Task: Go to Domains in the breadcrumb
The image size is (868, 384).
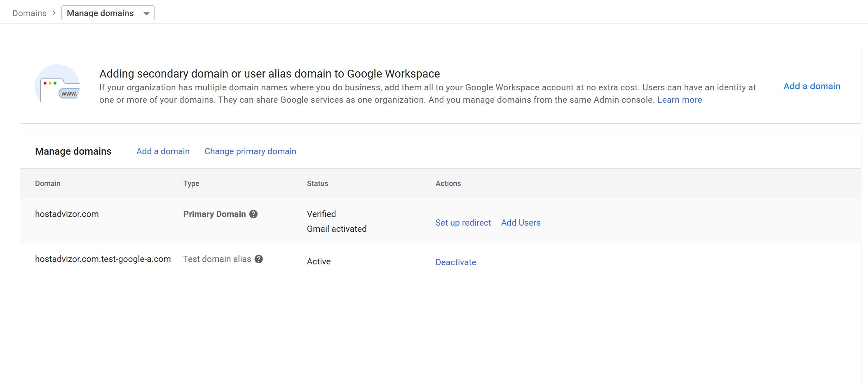Action: point(29,13)
